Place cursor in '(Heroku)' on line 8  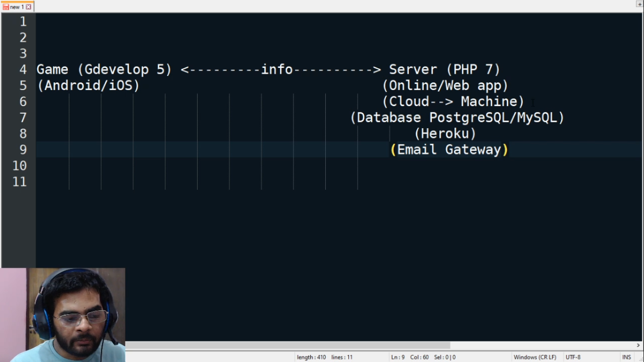[x=446, y=133]
